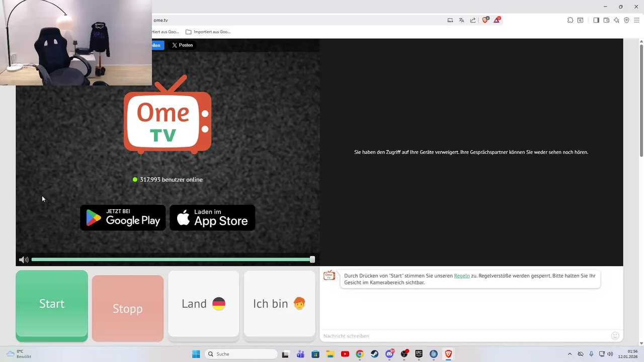
Task: Click the taskbar Suche search box
Action: (x=242, y=354)
